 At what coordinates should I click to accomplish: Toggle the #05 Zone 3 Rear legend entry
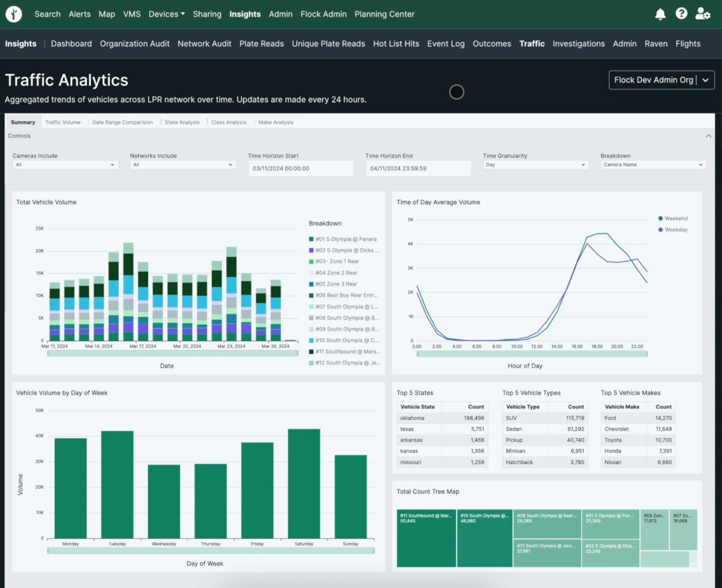336,284
